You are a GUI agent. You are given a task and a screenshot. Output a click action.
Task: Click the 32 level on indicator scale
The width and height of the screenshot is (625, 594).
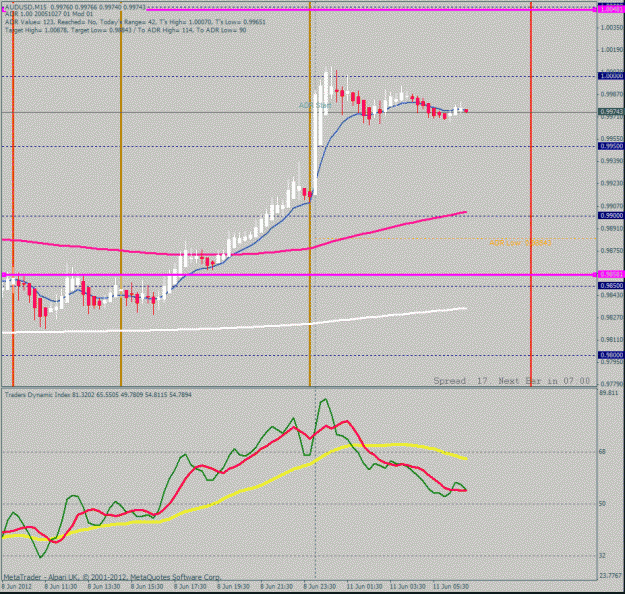pyautogui.click(x=602, y=555)
